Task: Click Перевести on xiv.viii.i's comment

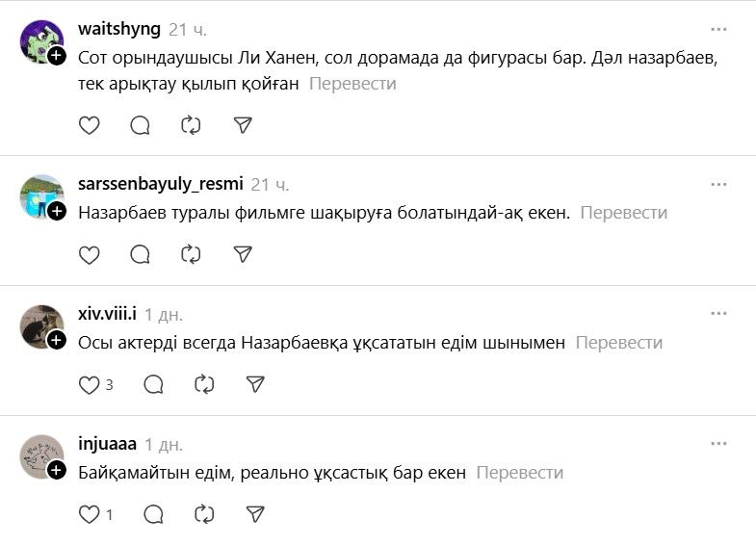Action: coord(619,343)
